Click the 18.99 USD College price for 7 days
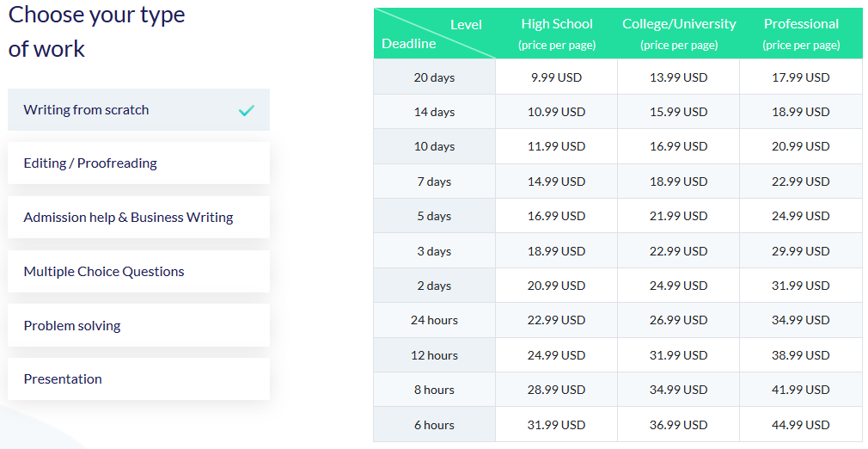This screenshot has height=449, width=868. tap(679, 181)
